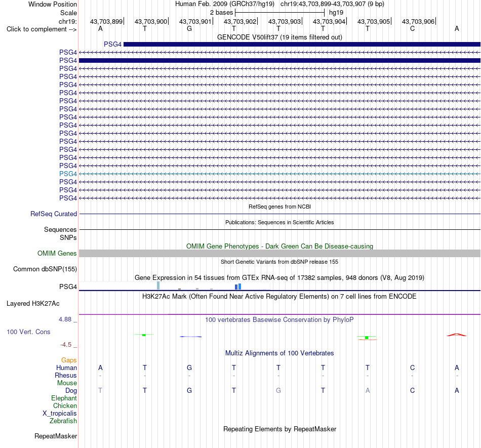The image size is (481, 448).
Task: Open "Publications: Sequences in Scientific Articles" title
Action: pyautogui.click(x=279, y=222)
